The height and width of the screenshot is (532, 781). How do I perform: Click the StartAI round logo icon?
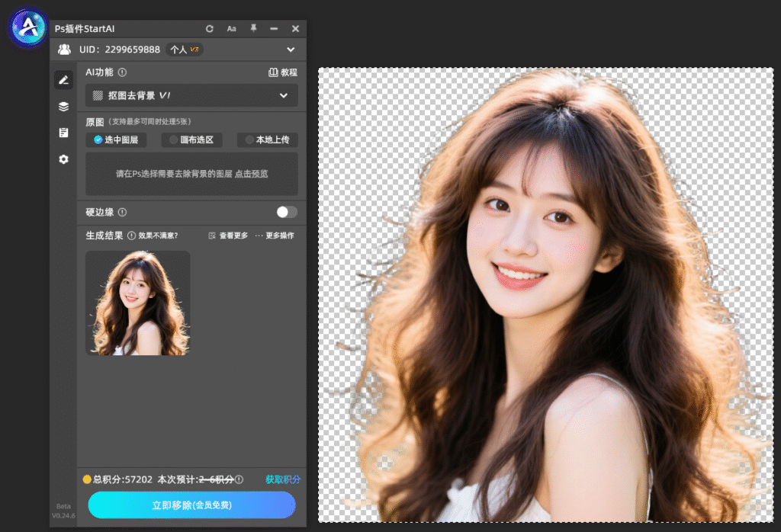[28, 27]
